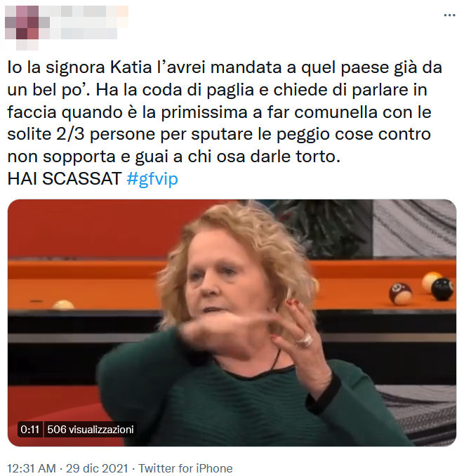Viewport: 464px width, 476px height.
Task: Play the embedded tweet video
Action: click(232, 323)
